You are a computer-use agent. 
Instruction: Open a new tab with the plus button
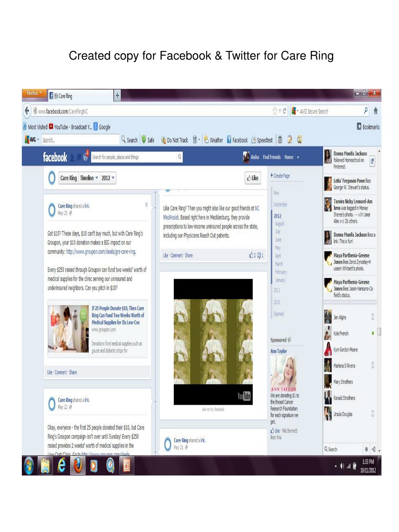click(117, 95)
